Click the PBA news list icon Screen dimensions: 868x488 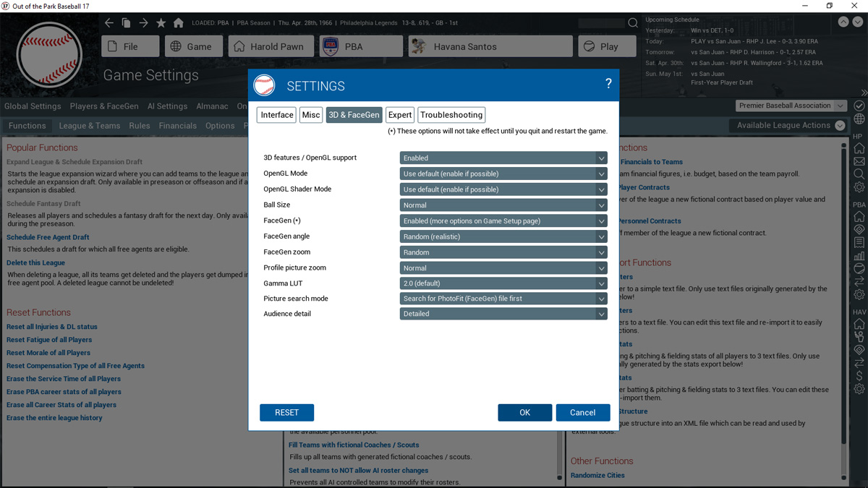pyautogui.click(x=859, y=243)
